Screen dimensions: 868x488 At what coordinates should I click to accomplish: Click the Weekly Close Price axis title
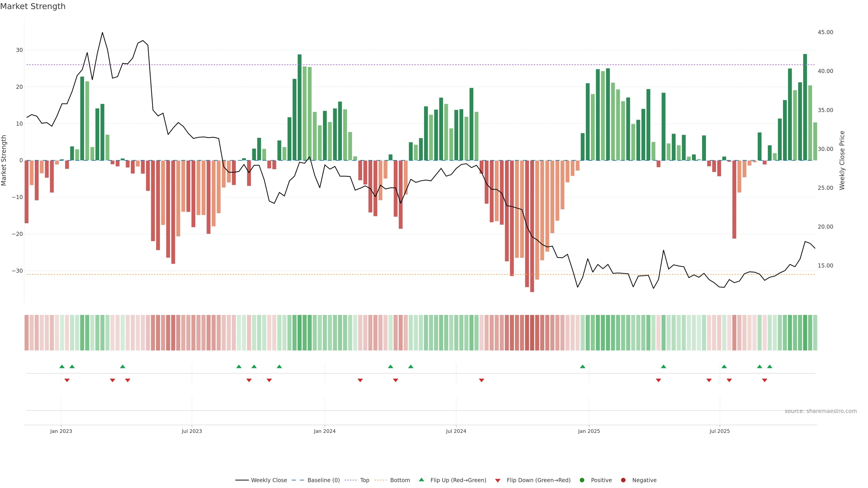[x=842, y=160]
